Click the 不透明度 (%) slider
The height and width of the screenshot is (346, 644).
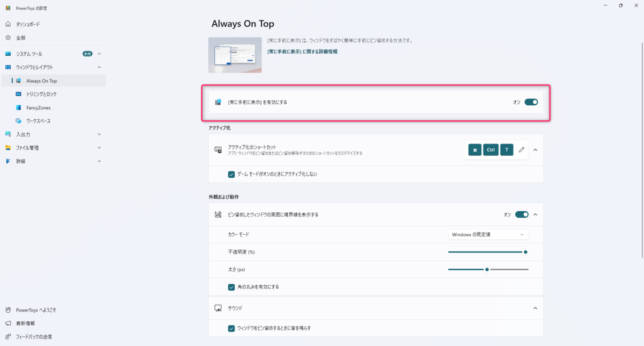488,252
